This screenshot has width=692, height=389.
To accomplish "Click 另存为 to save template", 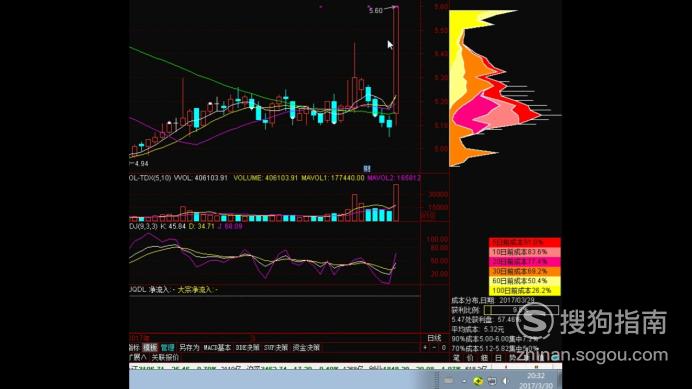I will (x=189, y=348).
